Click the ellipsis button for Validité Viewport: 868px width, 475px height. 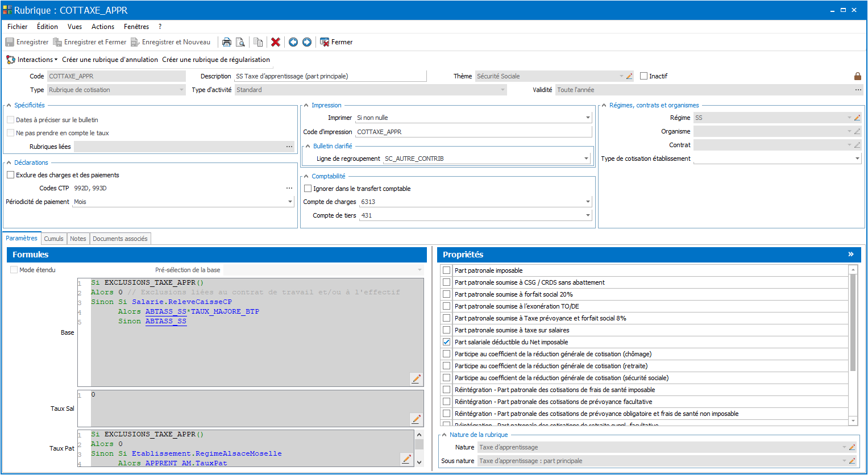click(x=858, y=90)
